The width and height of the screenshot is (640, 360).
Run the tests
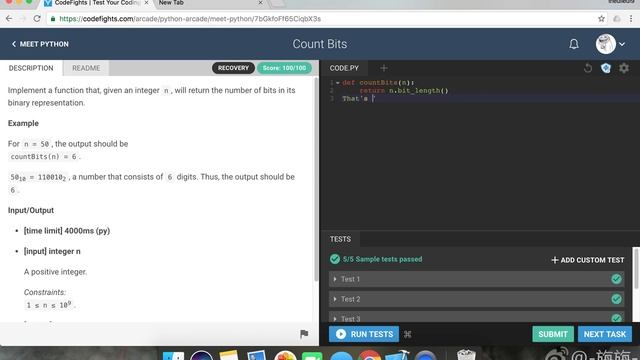pos(364,334)
